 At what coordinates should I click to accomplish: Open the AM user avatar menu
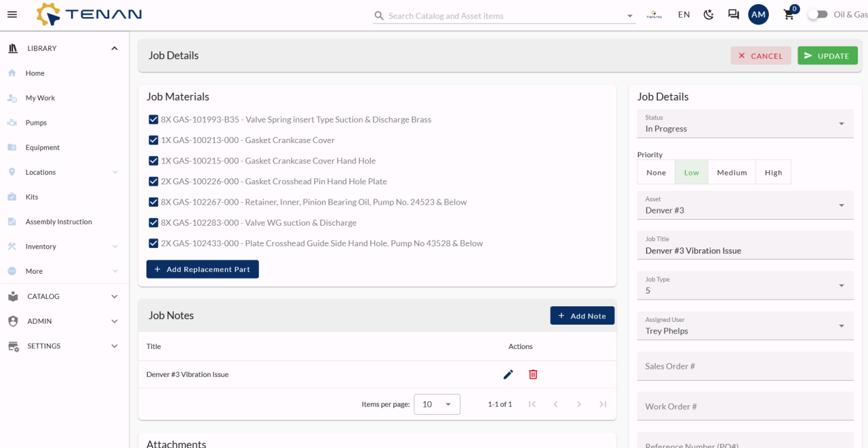[758, 15]
